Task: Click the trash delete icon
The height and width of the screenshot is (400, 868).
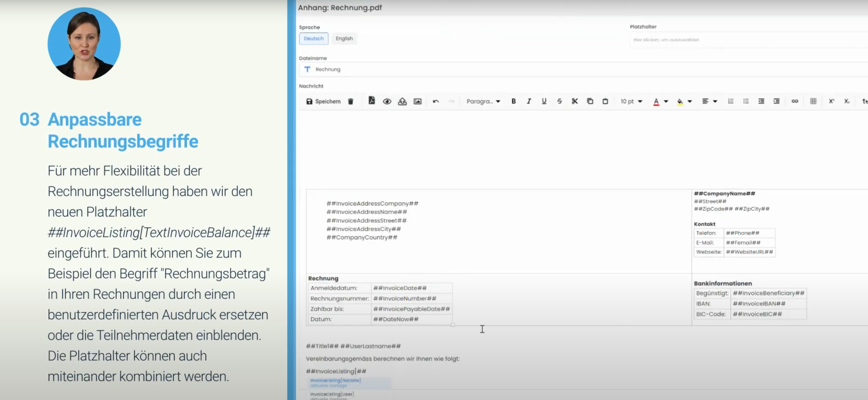Action: pyautogui.click(x=350, y=101)
